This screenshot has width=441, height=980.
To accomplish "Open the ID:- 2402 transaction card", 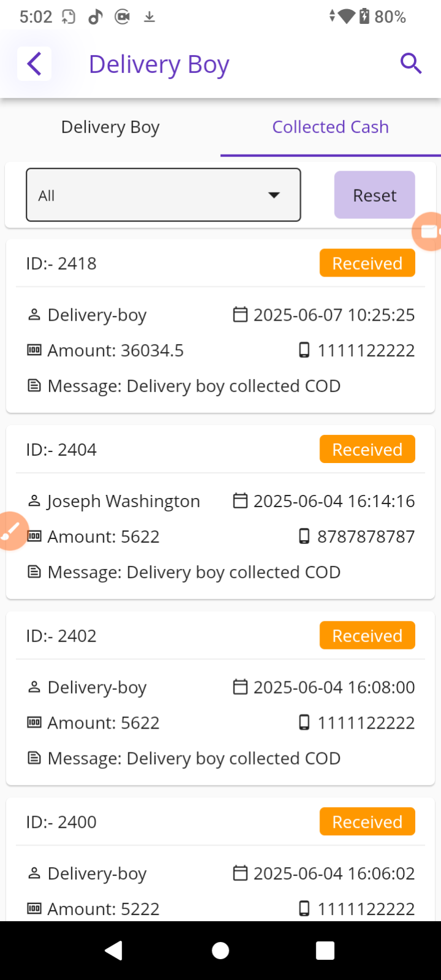I will [x=220, y=698].
